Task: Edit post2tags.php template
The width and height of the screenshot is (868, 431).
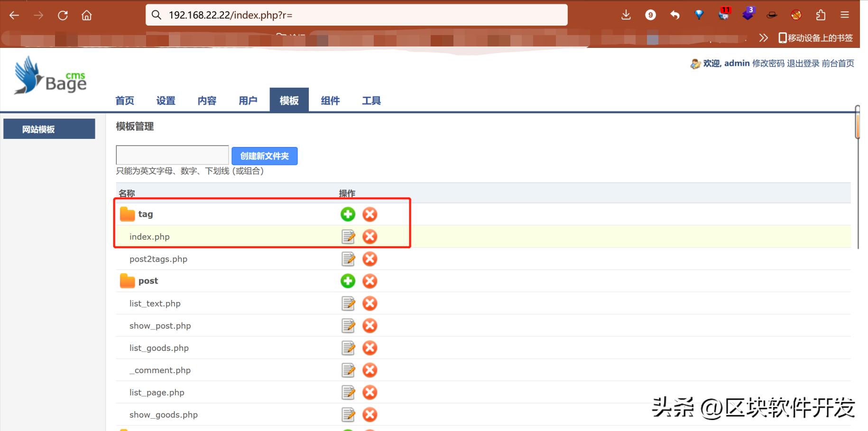Action: [348, 259]
